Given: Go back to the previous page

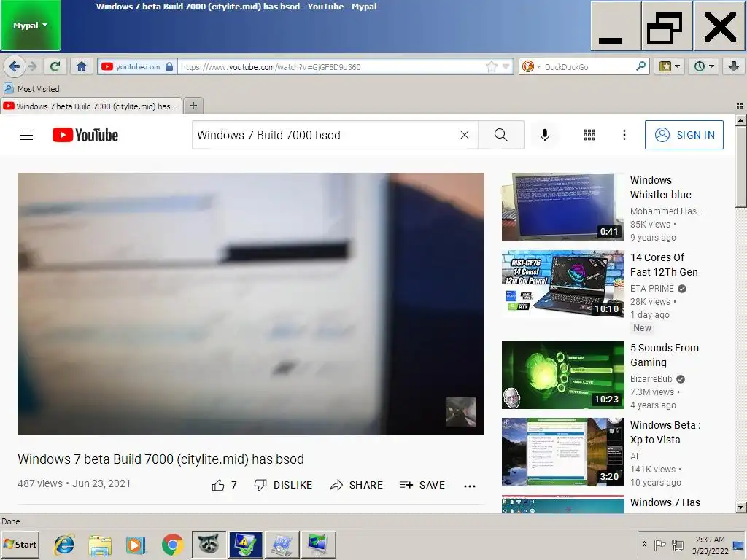Looking at the screenshot, I should pyautogui.click(x=14, y=66).
